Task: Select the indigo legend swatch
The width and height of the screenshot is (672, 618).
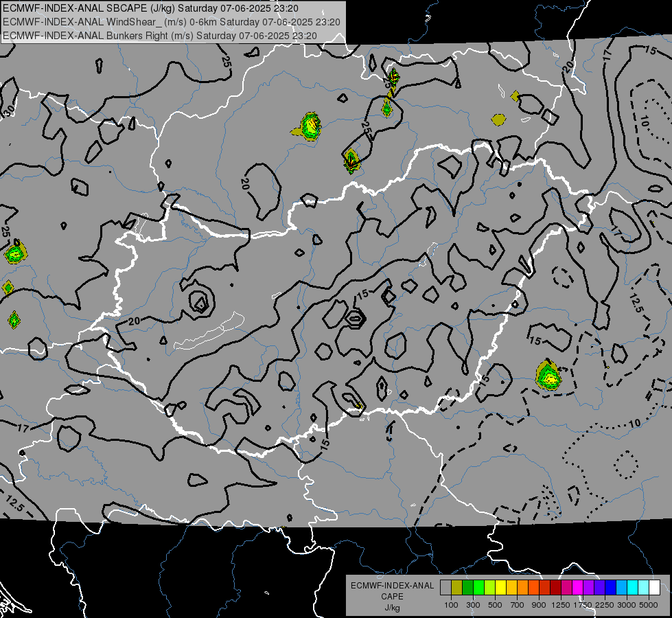Action: pyautogui.click(x=599, y=587)
